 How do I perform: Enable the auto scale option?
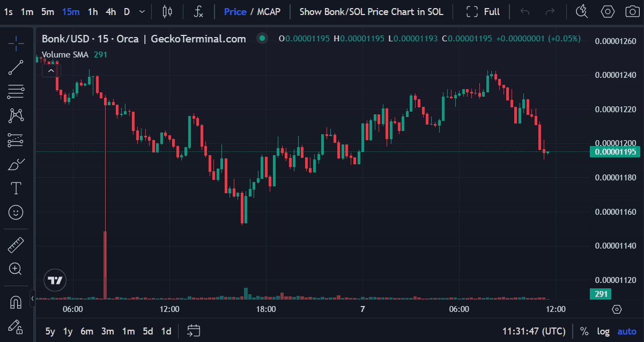(627, 331)
